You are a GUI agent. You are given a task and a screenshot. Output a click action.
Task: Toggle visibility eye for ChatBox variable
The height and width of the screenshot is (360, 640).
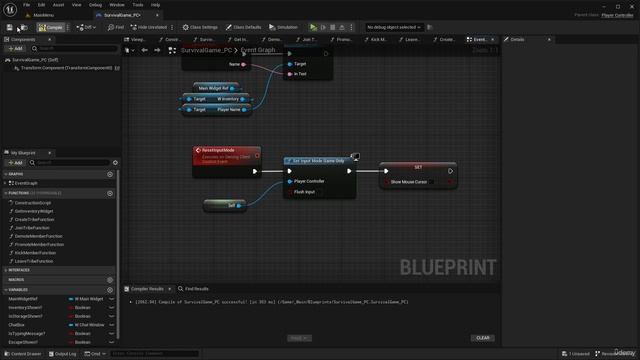111,325
